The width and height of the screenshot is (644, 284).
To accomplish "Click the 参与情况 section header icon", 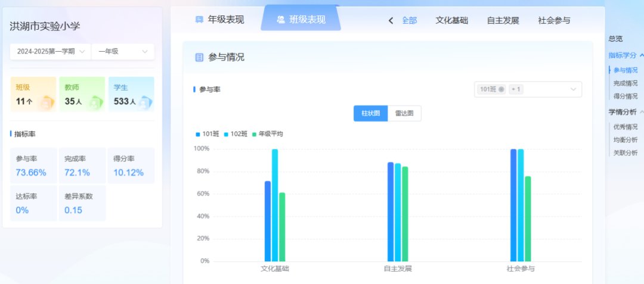I will [199, 57].
